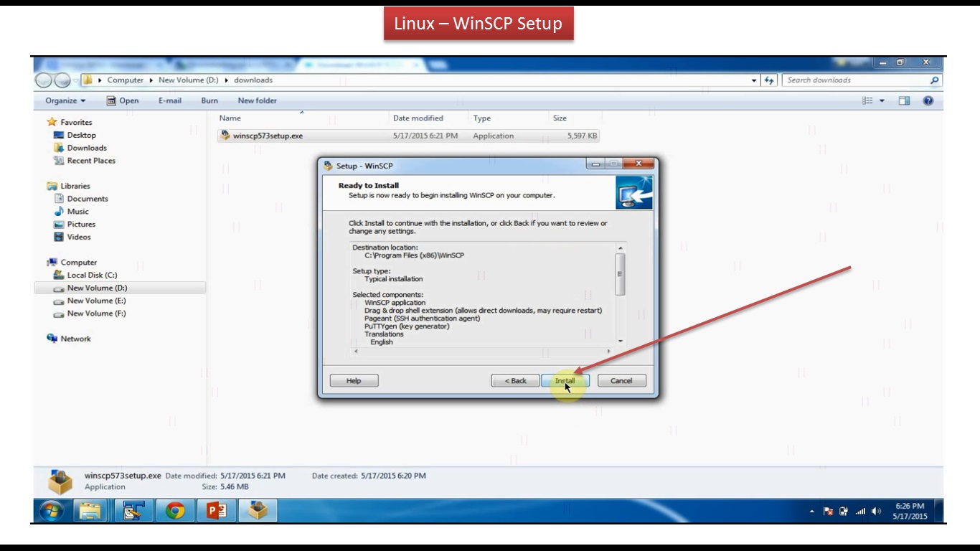The height and width of the screenshot is (551, 980).
Task: Click the search magnifier icon
Action: point(934,80)
